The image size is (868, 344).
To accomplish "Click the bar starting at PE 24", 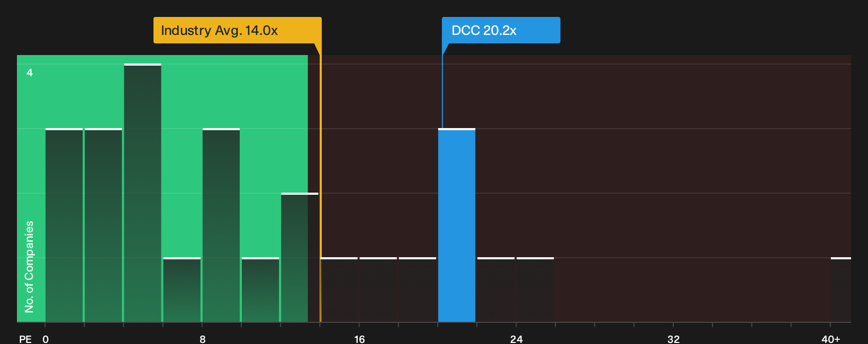I will click(x=535, y=289).
